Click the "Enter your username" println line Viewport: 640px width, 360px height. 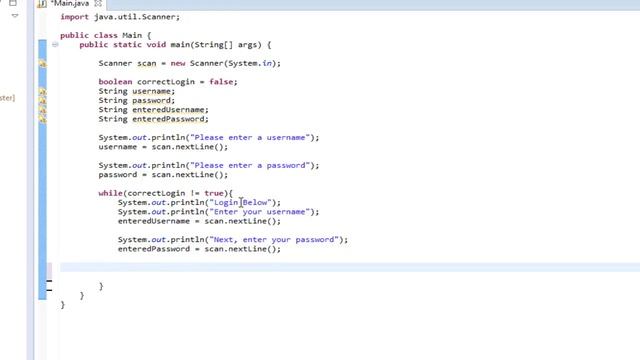(x=218, y=212)
